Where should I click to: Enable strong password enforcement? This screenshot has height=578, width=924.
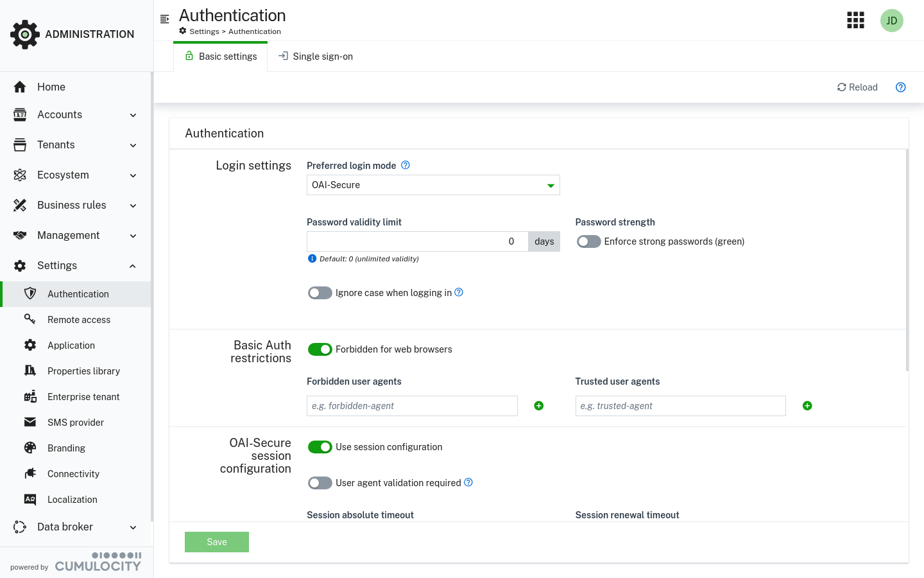pos(588,241)
